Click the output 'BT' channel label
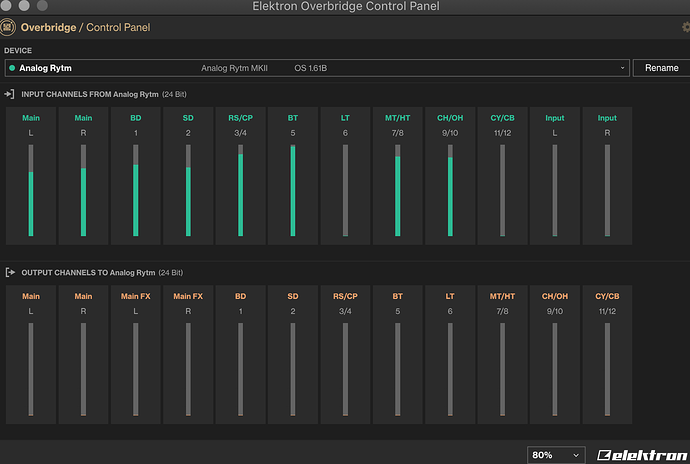Image resolution: width=690 pixels, height=464 pixels. (397, 296)
